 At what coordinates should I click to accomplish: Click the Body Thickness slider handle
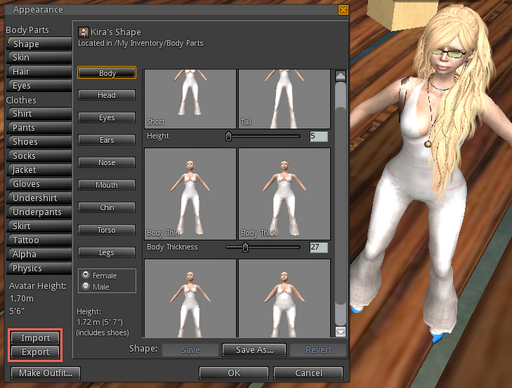pos(245,247)
